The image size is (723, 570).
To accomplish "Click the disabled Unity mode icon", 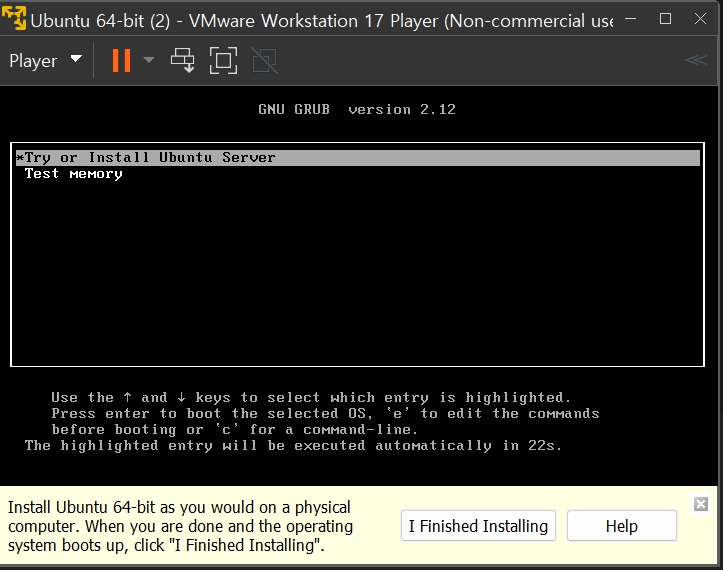I will [x=265, y=60].
